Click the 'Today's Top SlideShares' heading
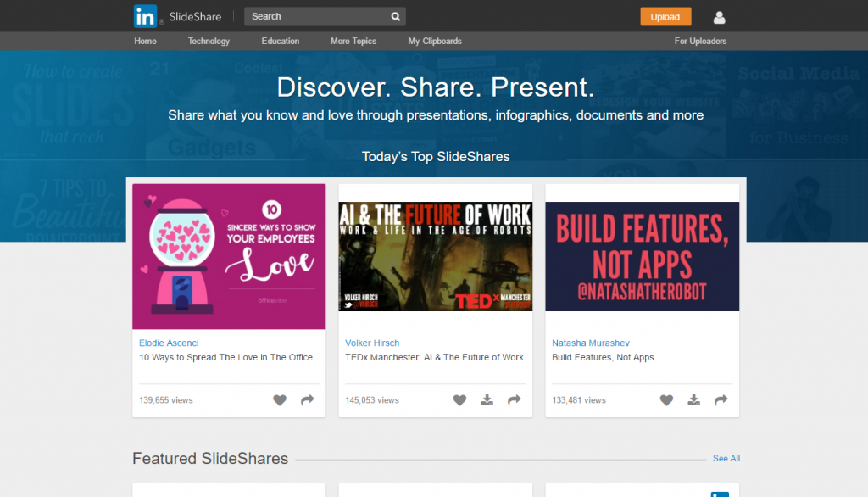 [x=436, y=157]
